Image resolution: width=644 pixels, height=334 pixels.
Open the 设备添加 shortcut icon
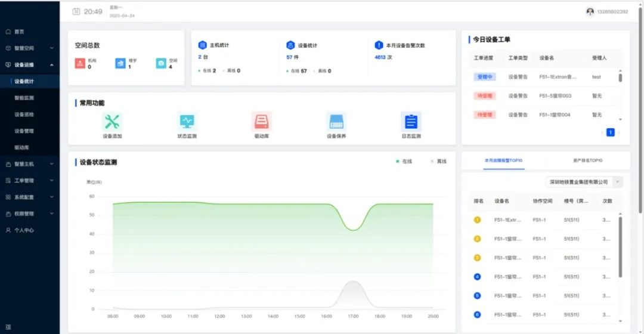pyautogui.click(x=112, y=122)
